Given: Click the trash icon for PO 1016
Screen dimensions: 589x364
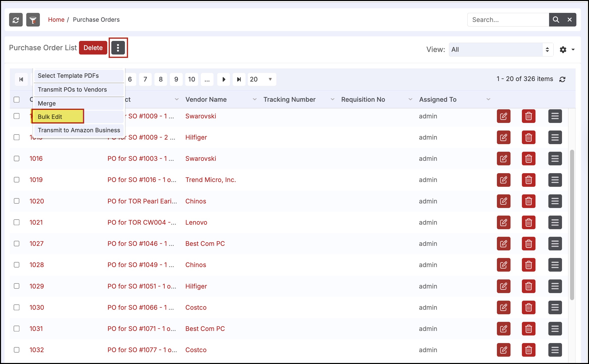Looking at the screenshot, I should [528, 159].
